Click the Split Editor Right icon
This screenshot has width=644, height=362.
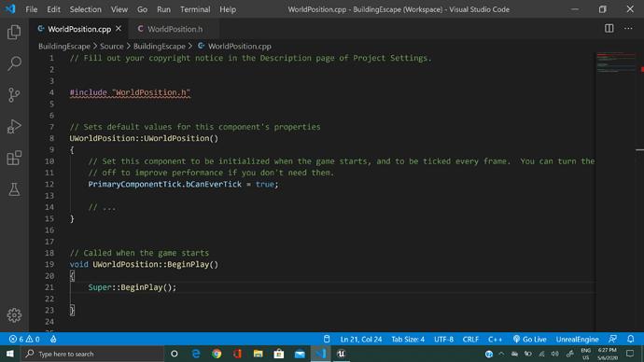coord(609,29)
